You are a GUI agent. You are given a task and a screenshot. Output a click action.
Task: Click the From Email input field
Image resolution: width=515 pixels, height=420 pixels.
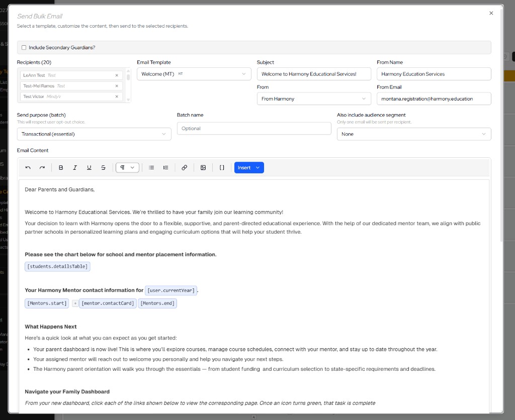pos(434,99)
